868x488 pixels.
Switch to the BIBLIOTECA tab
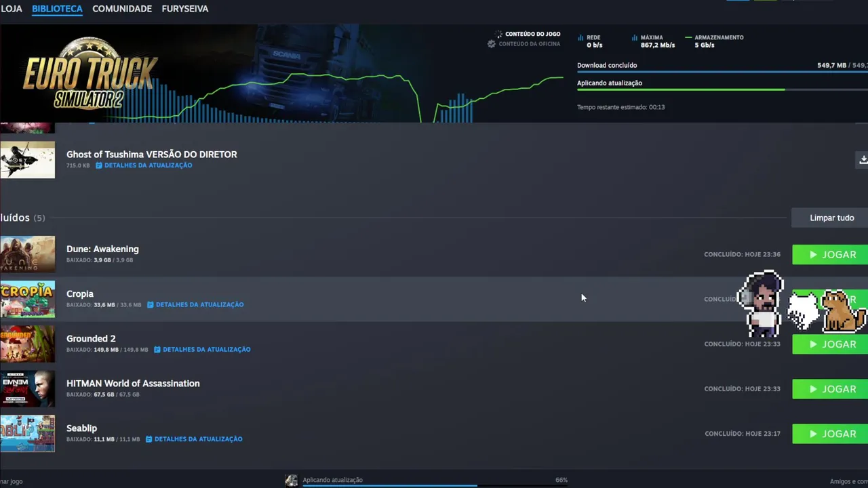pyautogui.click(x=57, y=9)
